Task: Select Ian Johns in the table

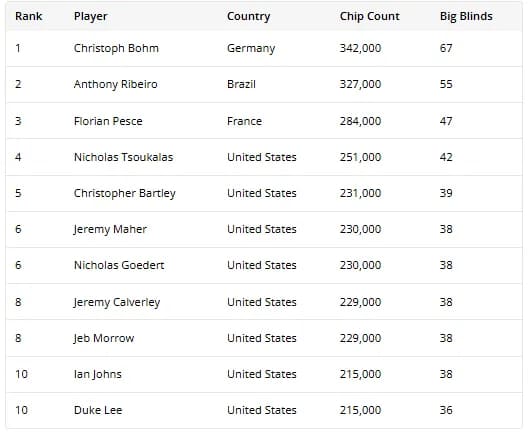Action: [x=98, y=374]
